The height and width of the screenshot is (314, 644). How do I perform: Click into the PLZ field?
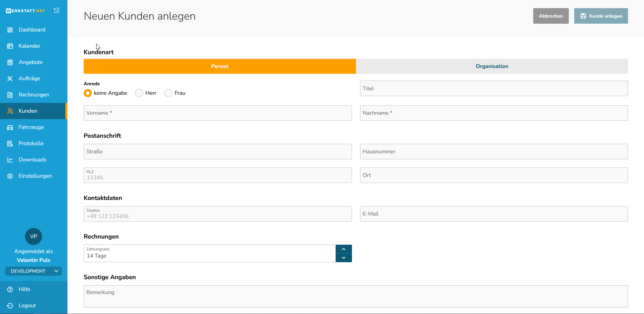pyautogui.click(x=218, y=175)
